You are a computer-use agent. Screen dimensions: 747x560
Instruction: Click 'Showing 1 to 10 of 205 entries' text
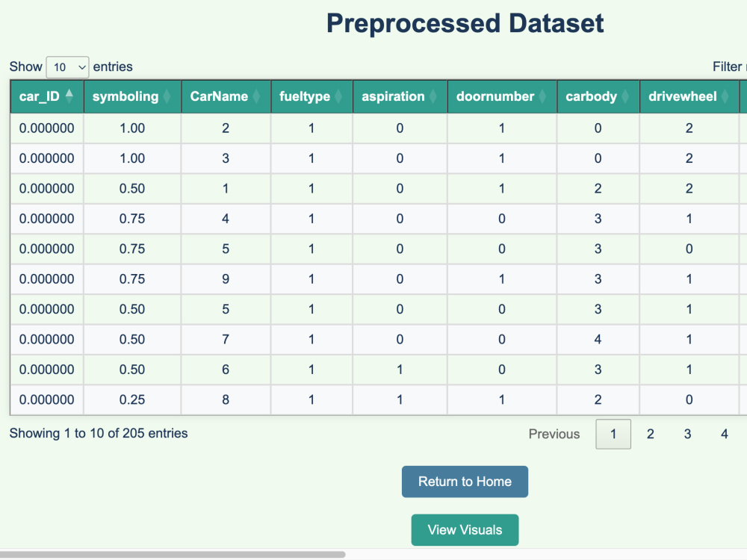coord(99,433)
